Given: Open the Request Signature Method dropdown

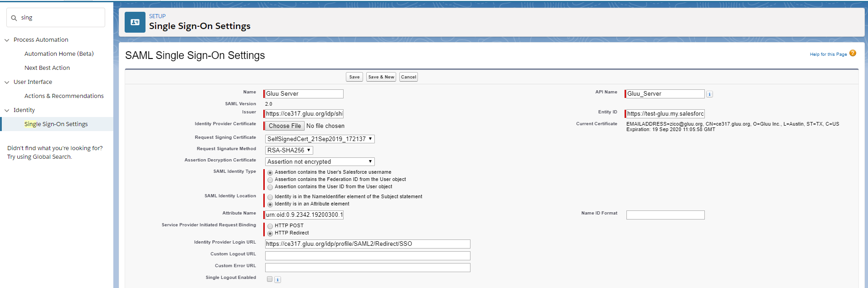Looking at the screenshot, I should click(289, 151).
